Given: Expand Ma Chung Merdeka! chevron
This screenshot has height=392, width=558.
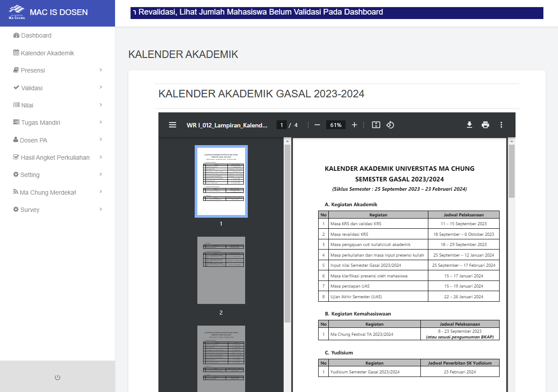Looking at the screenshot, I should (101, 192).
